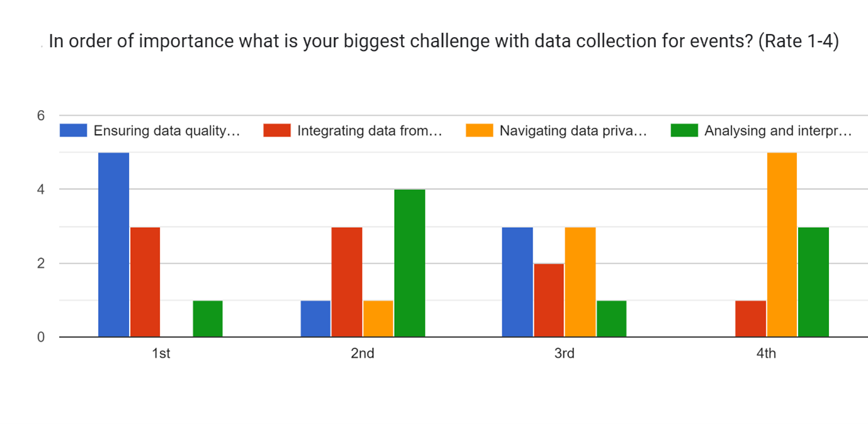This screenshot has height=424, width=868.
Task: Select the Integrating data from legend label
Action: click(369, 131)
